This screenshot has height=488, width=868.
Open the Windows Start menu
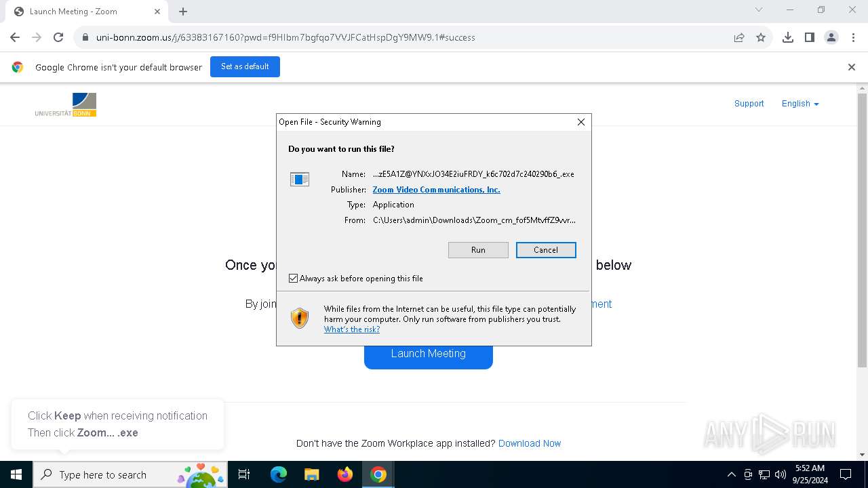tap(16, 474)
